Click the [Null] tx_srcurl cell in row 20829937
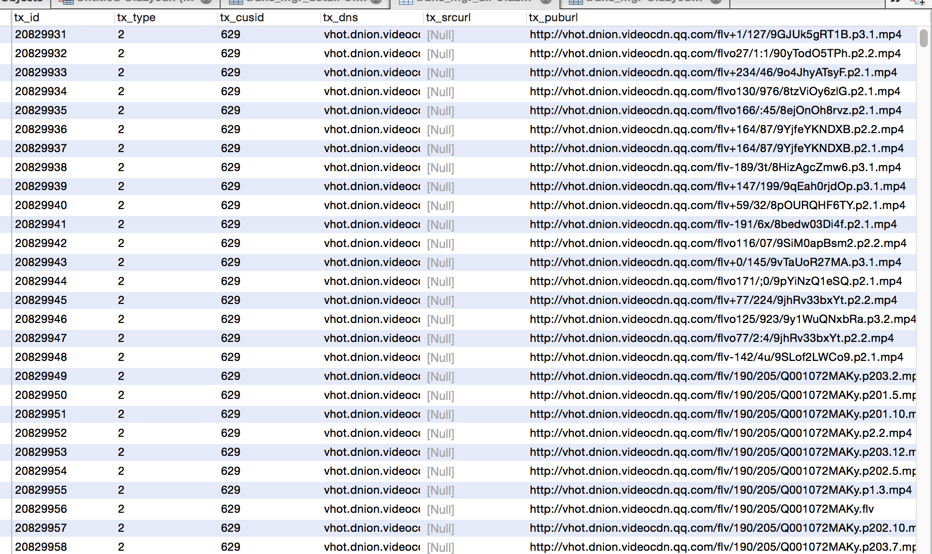Viewport: 932px width, 554px height. tap(440, 149)
